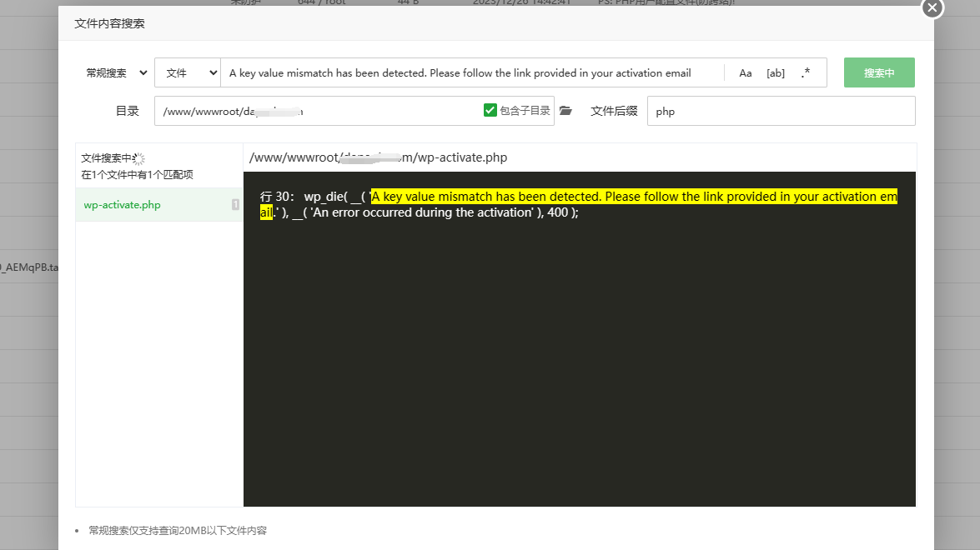The height and width of the screenshot is (550, 980).
Task: Toggle regular expression .* search
Action: [x=806, y=73]
